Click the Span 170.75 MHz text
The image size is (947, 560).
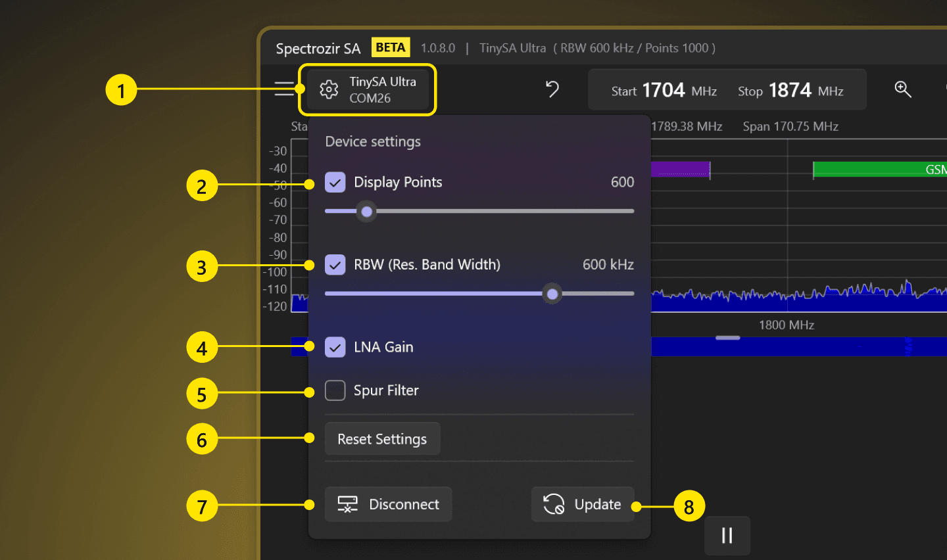click(790, 126)
